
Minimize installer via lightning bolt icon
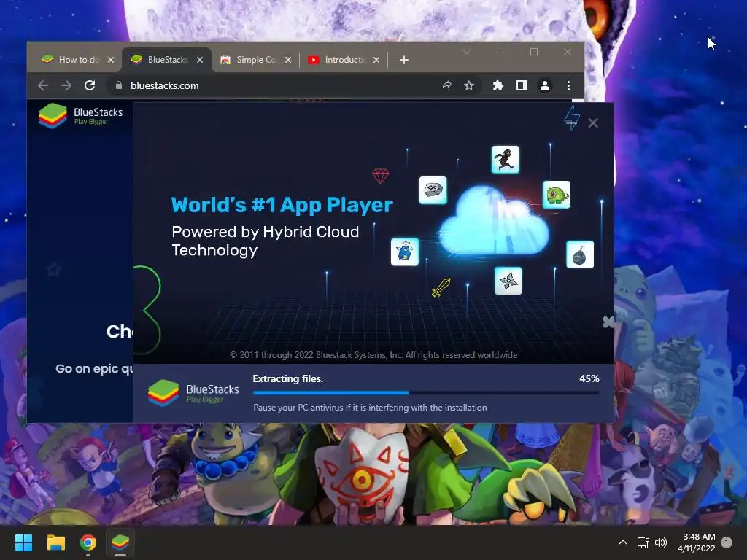[x=572, y=117]
